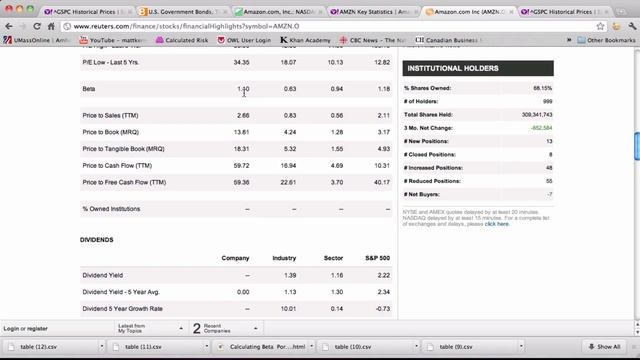Reload the page with the refresh icon
640x360 pixels.
pyautogui.click(x=37, y=26)
